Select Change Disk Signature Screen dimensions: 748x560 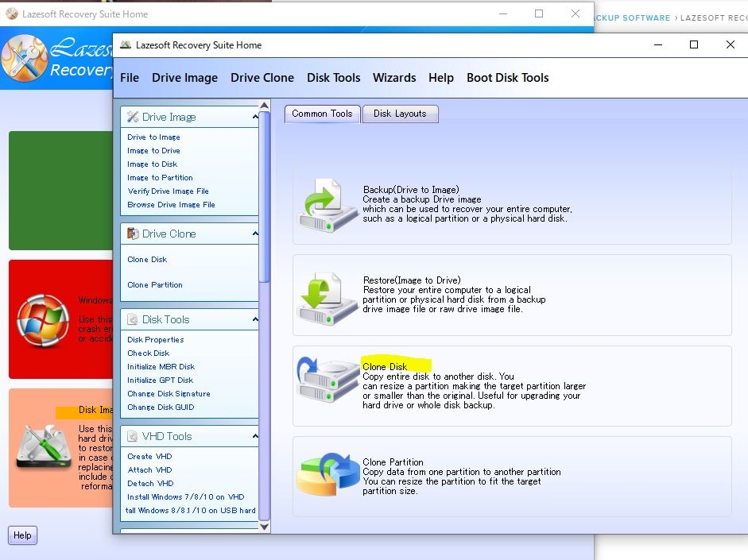169,394
